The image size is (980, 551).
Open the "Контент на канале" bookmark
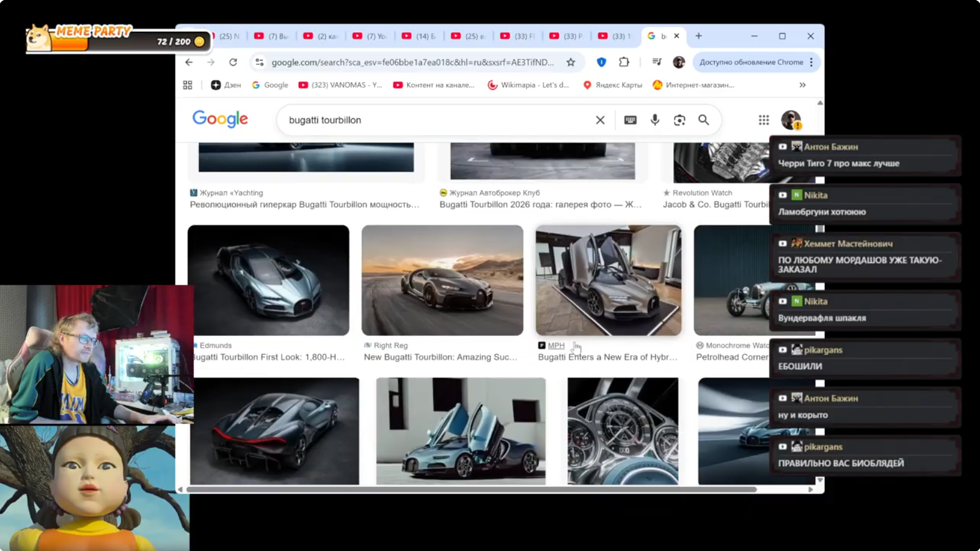pyautogui.click(x=434, y=85)
